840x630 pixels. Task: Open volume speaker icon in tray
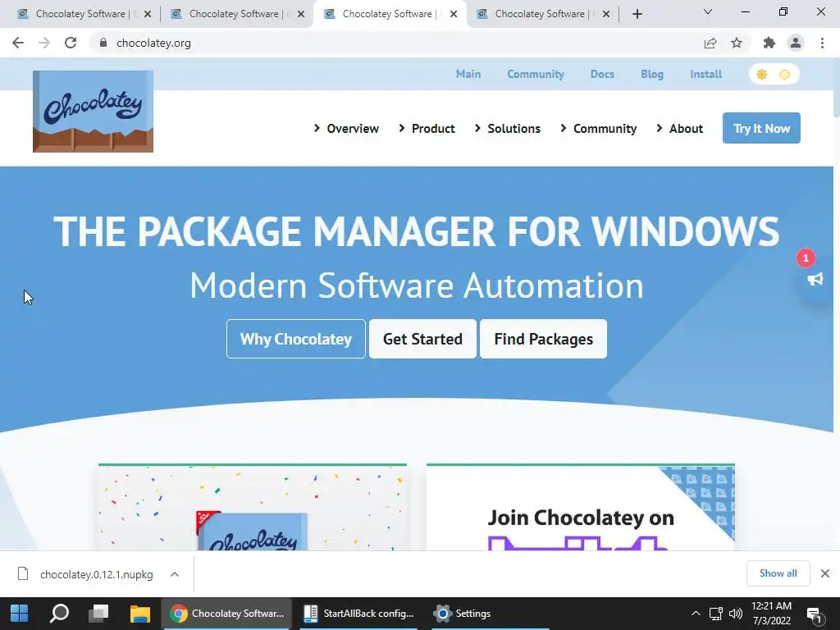736,614
